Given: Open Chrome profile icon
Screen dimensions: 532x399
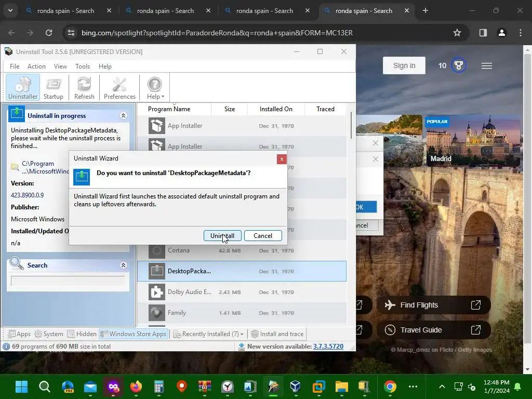Looking at the screenshot, I should click(x=501, y=33).
